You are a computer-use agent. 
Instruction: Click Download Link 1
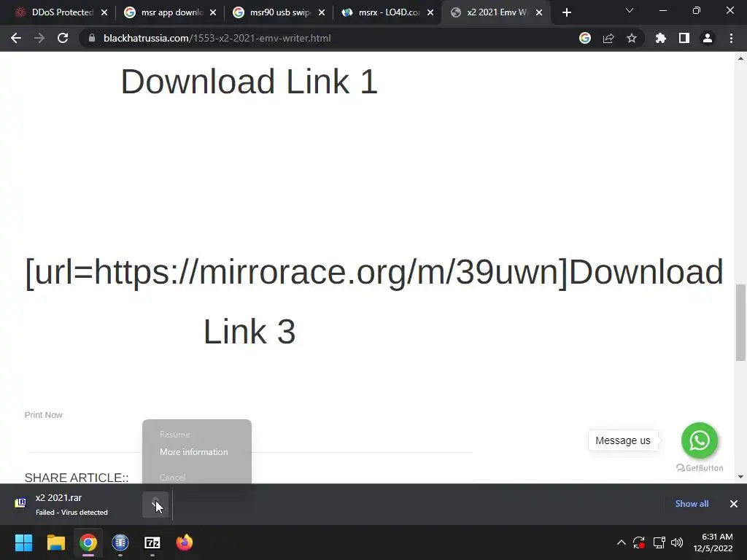[x=249, y=82]
